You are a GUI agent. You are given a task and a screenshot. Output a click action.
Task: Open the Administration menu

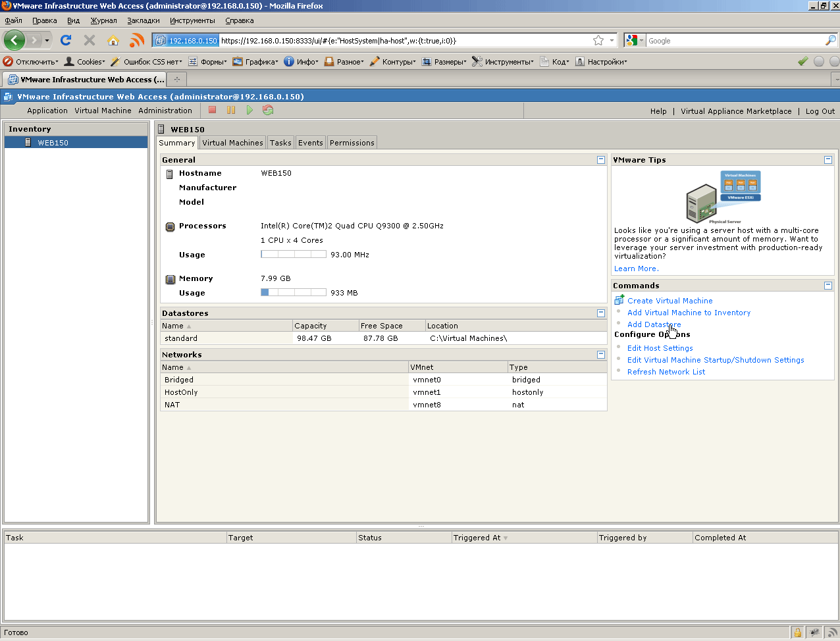165,111
